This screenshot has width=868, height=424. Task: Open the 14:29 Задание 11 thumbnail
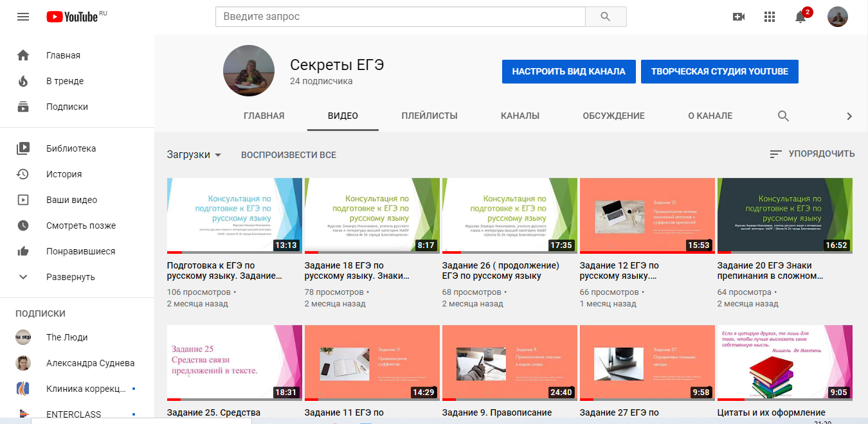pyautogui.click(x=372, y=363)
